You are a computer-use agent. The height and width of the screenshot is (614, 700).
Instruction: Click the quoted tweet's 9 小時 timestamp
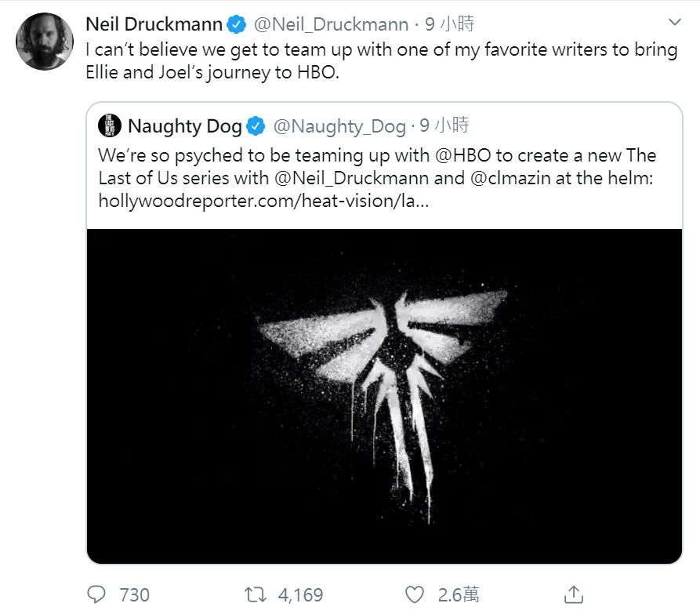(x=444, y=125)
